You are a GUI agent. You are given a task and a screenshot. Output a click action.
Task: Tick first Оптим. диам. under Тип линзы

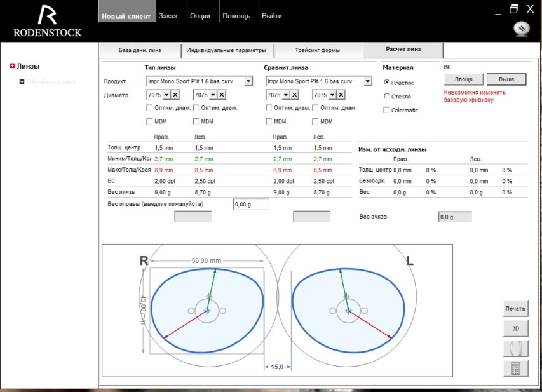149,108
